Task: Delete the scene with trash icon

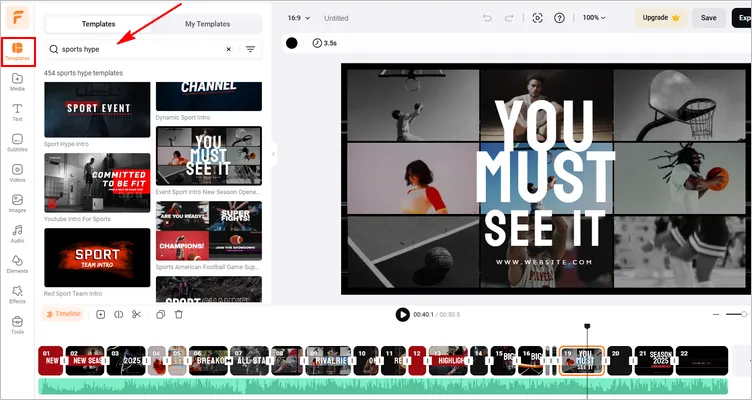Action: [179, 315]
